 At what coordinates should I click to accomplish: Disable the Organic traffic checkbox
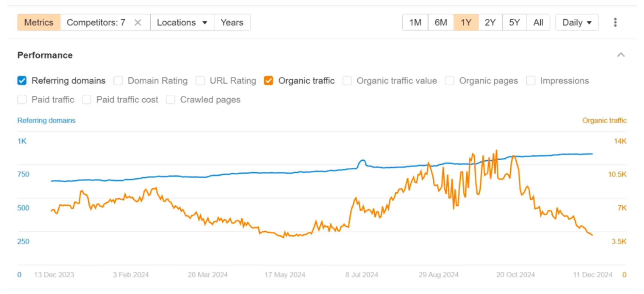click(269, 81)
